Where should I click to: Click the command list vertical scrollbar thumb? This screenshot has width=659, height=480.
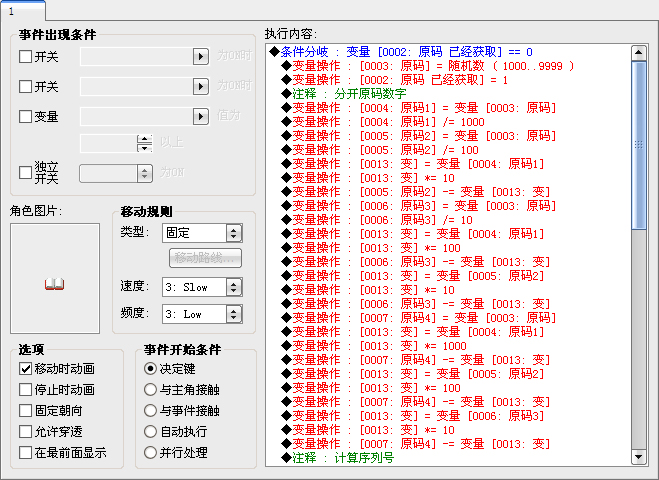point(639,145)
